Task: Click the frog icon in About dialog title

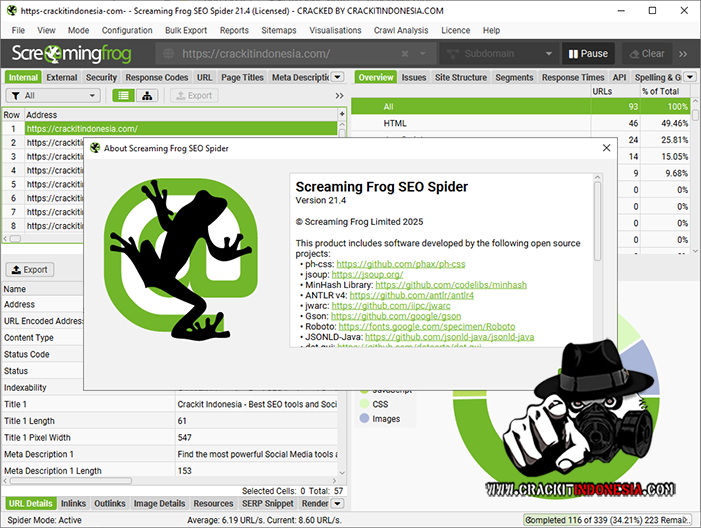Action: 94,148
